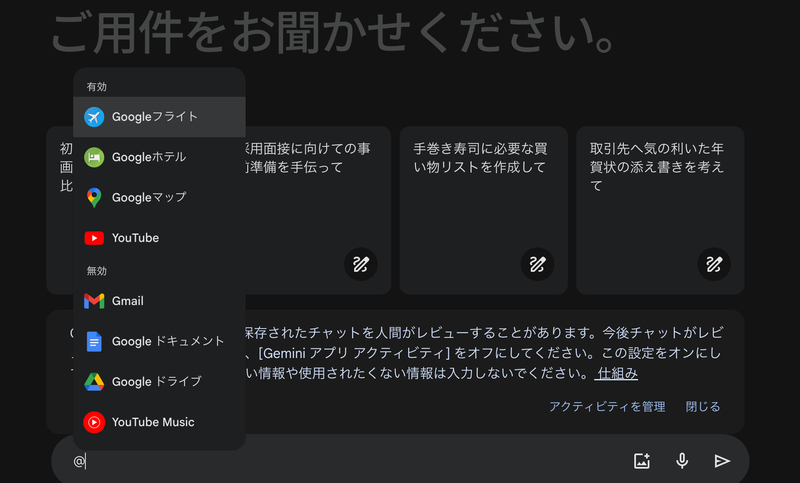The height and width of the screenshot is (483, 800).
Task: Choose Googleホテル in the extension list
Action: 159,157
